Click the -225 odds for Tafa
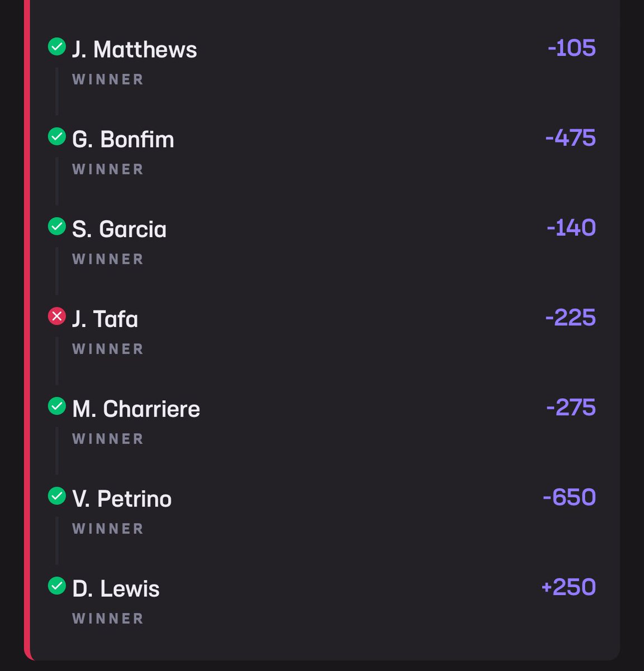 570,318
